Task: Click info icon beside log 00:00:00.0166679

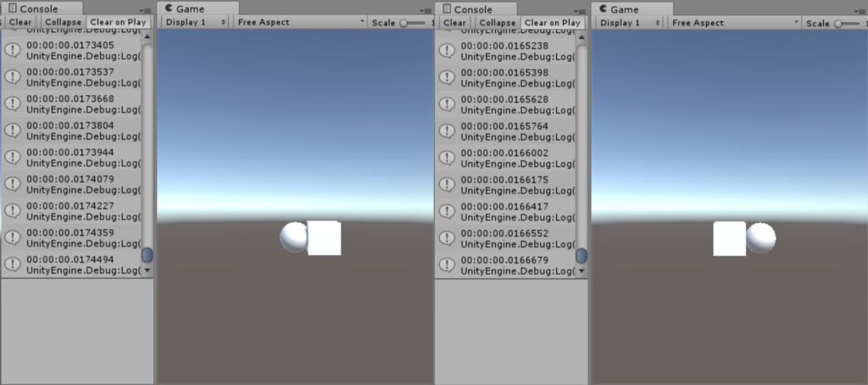Action: pos(447,265)
